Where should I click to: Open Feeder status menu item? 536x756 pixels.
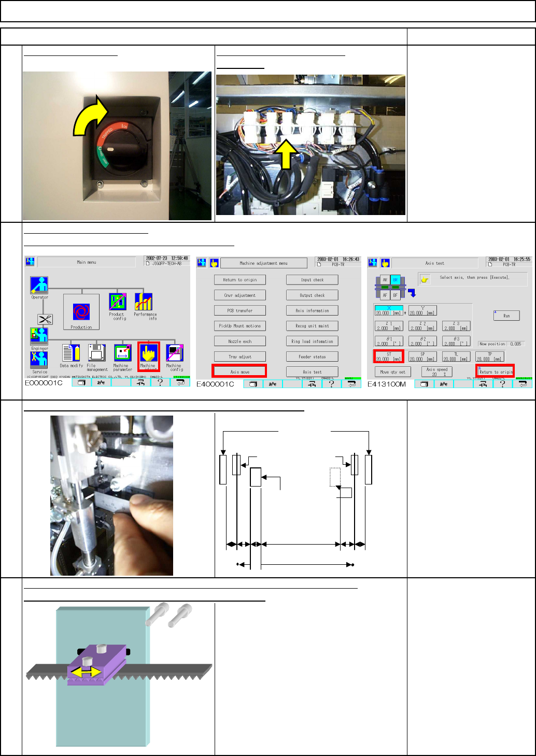(312, 357)
